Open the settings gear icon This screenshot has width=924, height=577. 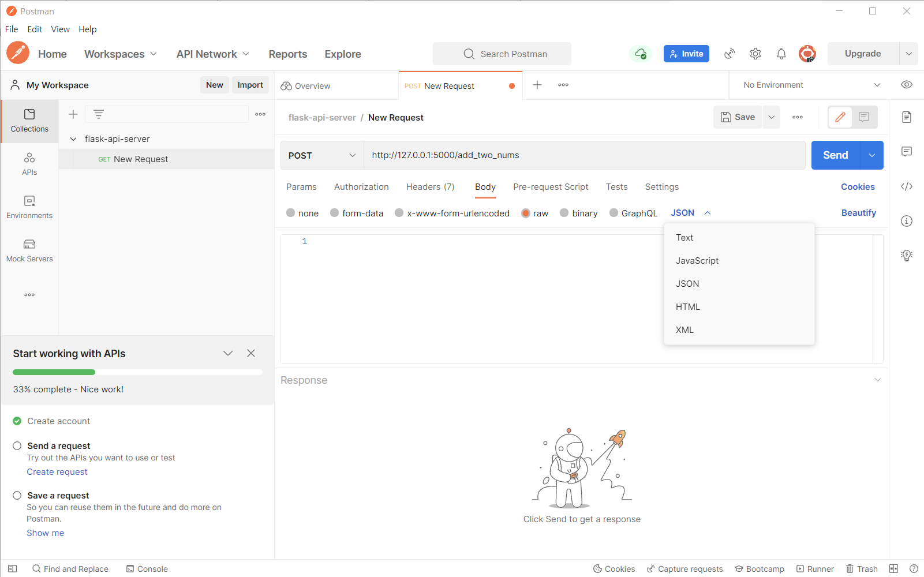[x=755, y=54]
